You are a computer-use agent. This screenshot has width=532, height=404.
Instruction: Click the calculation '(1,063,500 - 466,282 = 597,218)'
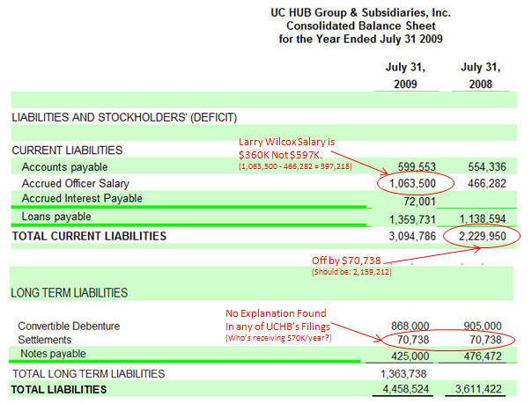click(295, 166)
